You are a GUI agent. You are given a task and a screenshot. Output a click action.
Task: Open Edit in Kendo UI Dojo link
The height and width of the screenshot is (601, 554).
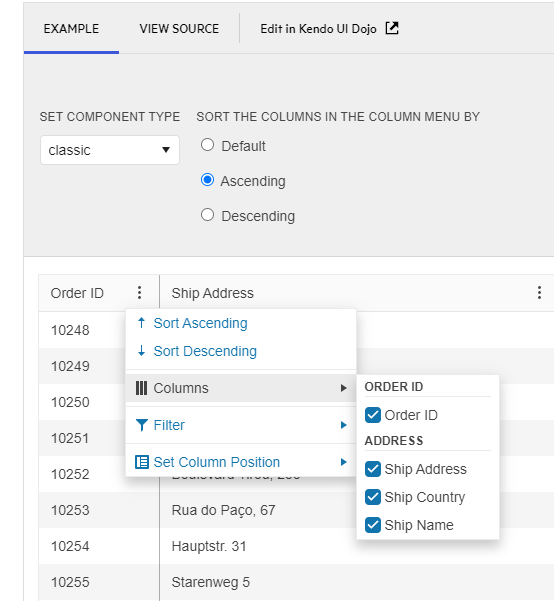click(x=318, y=29)
